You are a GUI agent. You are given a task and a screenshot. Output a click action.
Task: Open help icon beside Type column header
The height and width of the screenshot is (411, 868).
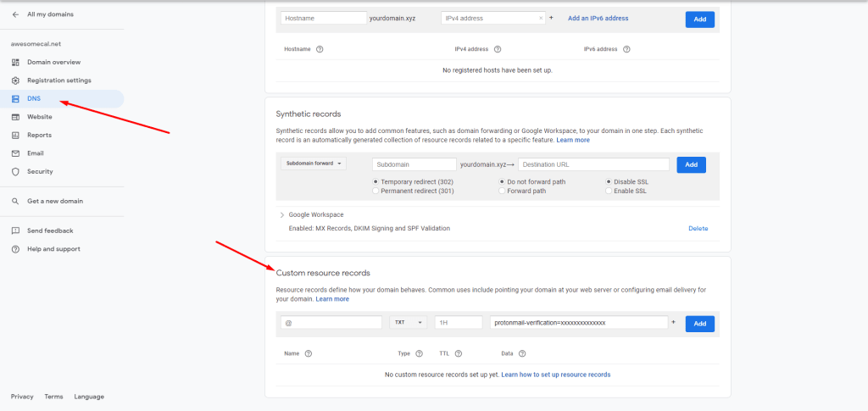coord(419,353)
